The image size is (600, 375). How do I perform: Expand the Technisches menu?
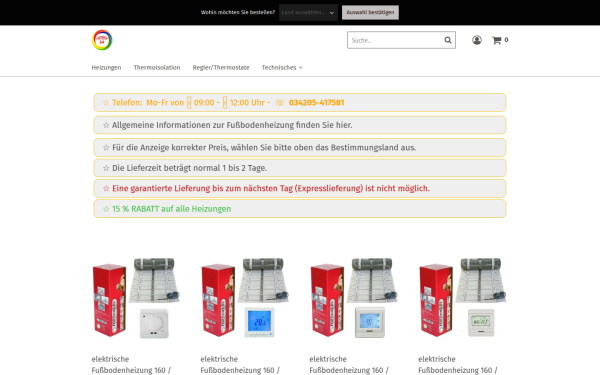282,67
